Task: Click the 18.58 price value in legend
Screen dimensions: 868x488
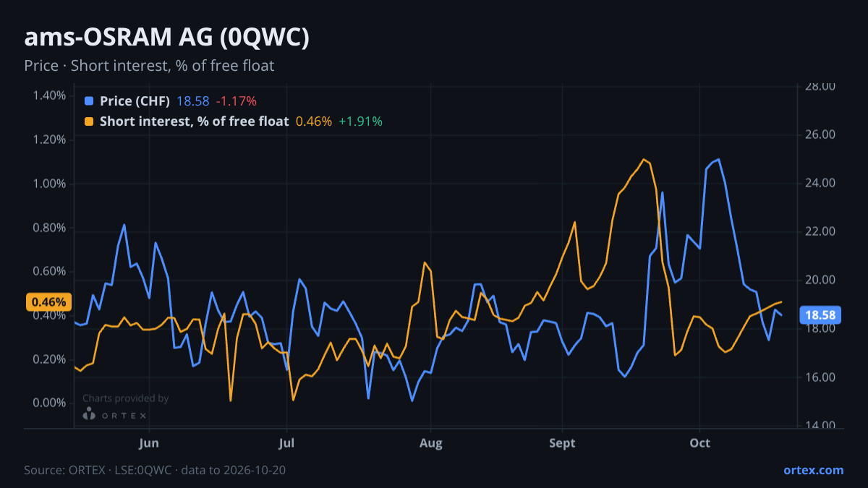Action: click(x=193, y=101)
